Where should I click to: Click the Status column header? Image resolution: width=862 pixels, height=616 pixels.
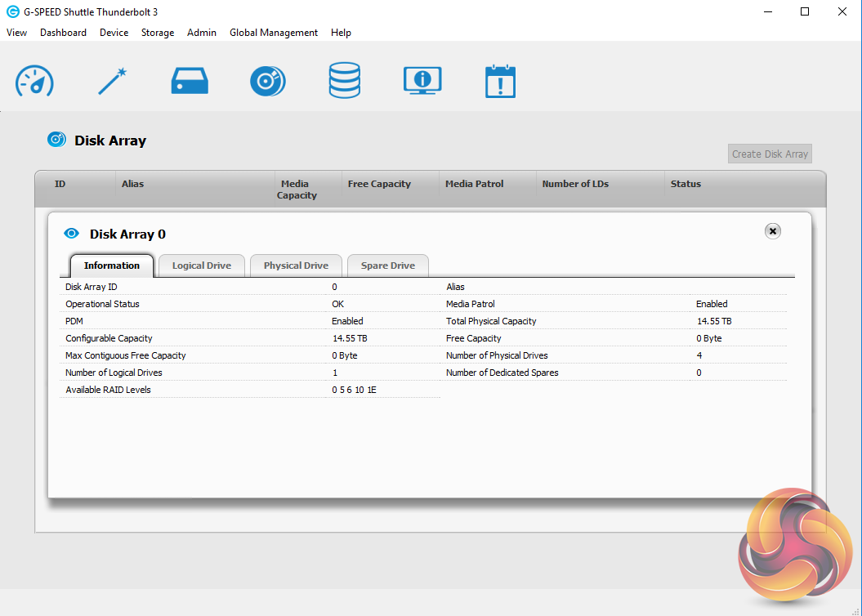[686, 184]
